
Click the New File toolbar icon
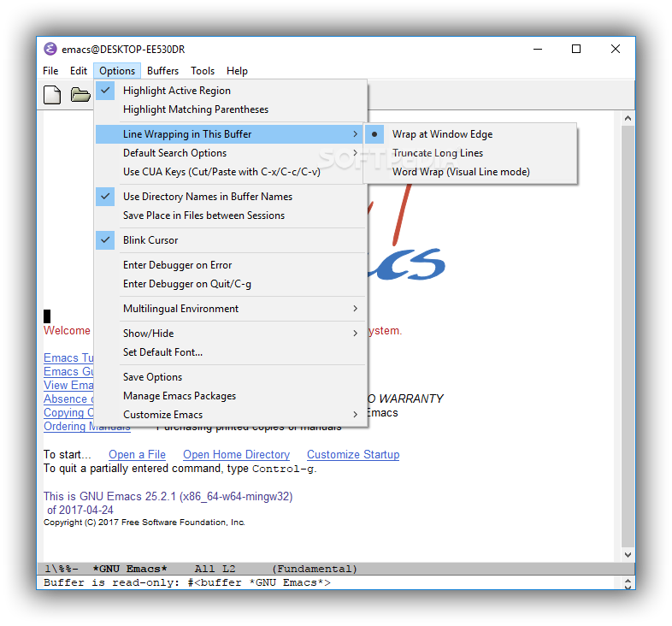tap(52, 95)
